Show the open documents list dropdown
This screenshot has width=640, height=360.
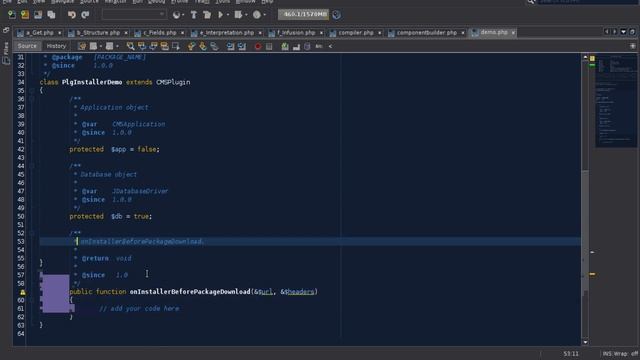(623, 32)
